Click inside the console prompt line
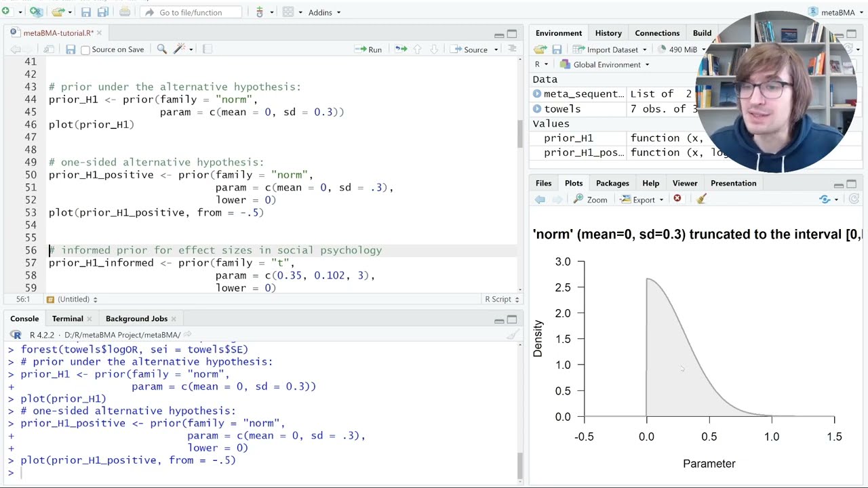Screen dimensions: 868x488 (x=264, y=472)
